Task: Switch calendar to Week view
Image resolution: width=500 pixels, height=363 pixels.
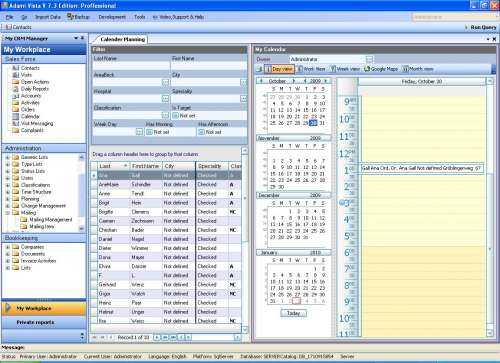Action: point(345,69)
